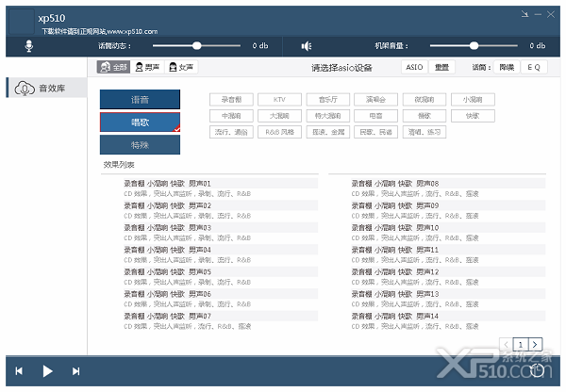566x392 pixels.
Task: Click the 请选择asio设备 label
Action: coord(341,68)
